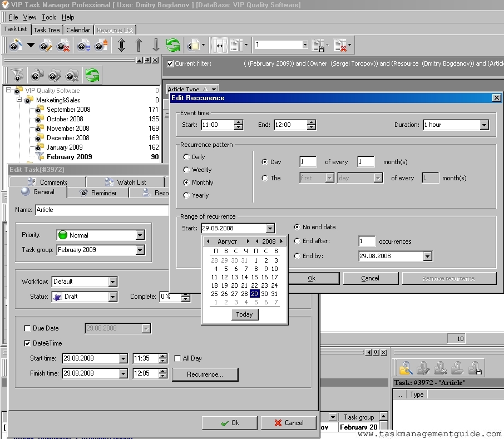Click the Today button in the calendar popup
504x439 pixels.
(x=245, y=314)
